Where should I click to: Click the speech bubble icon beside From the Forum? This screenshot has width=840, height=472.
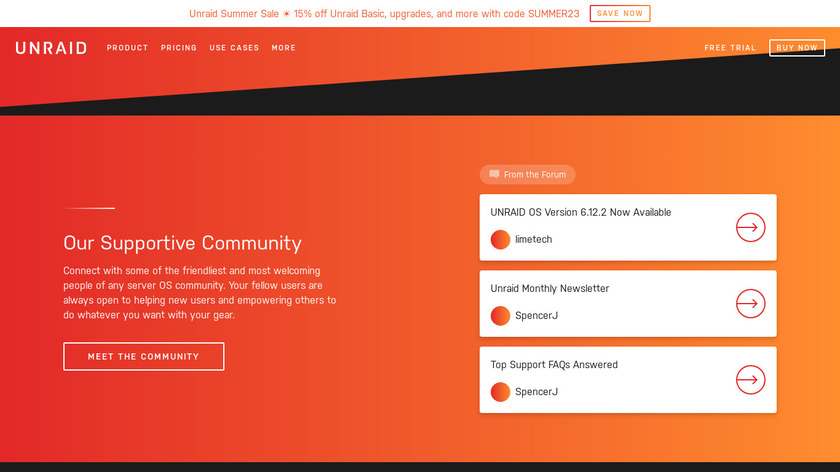(494, 174)
